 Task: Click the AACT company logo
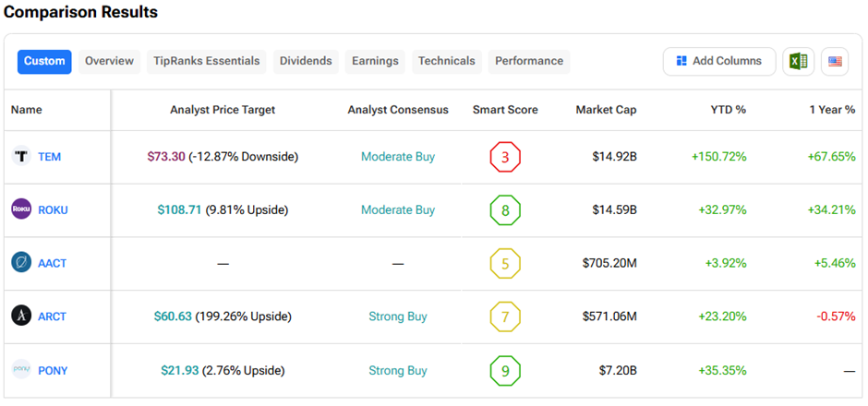coord(21,263)
